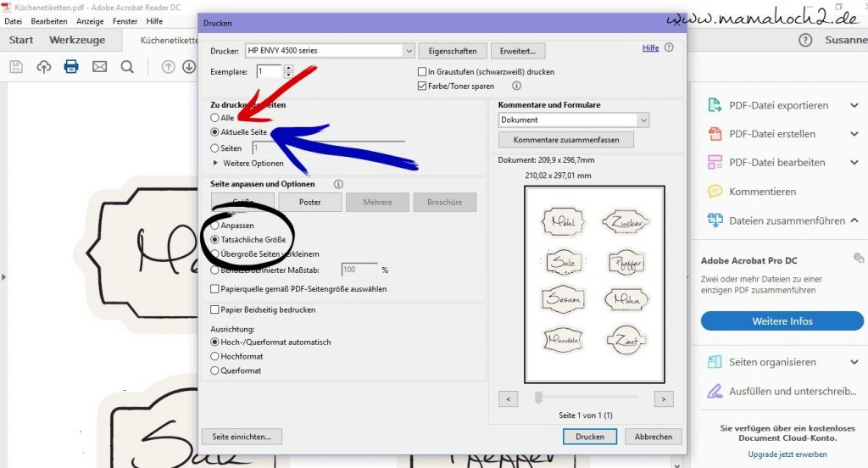The width and height of the screenshot is (868, 468).
Task: Click the Eigenschaften button
Action: (x=453, y=51)
